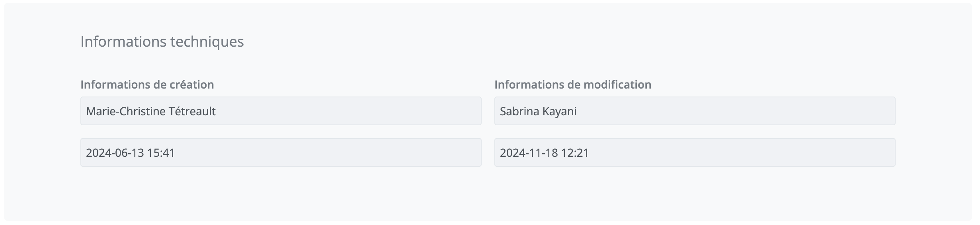Click the name under "Informations de création"
Screen dimensions: 980x225
[151, 111]
